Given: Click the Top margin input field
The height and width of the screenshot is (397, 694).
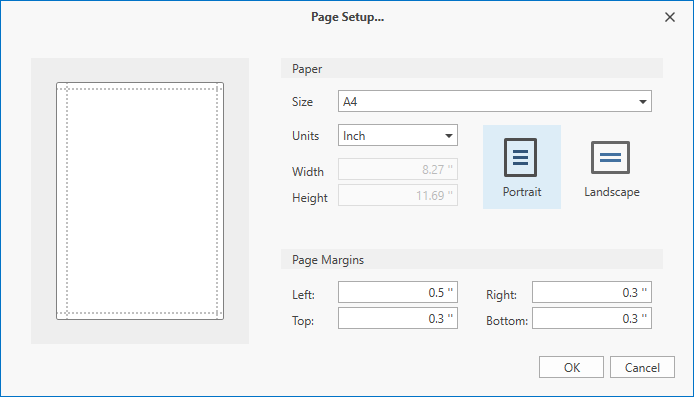Looking at the screenshot, I should pos(397,318).
